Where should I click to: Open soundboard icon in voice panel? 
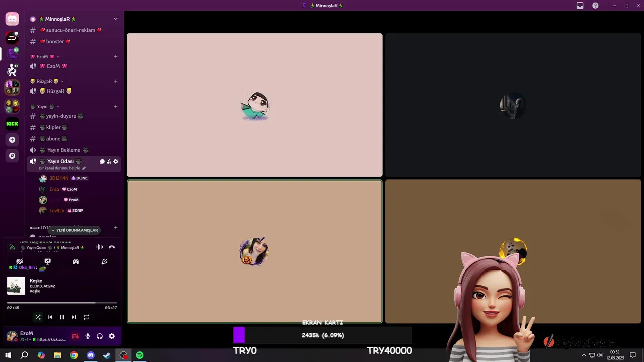click(x=104, y=261)
